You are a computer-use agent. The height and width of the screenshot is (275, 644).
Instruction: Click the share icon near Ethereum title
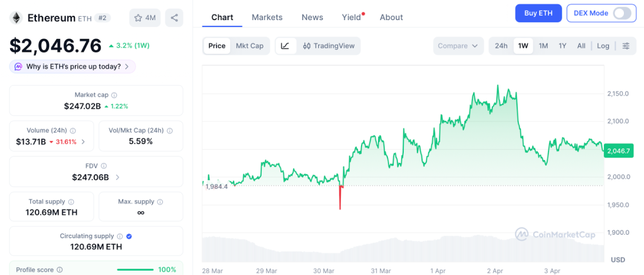174,18
